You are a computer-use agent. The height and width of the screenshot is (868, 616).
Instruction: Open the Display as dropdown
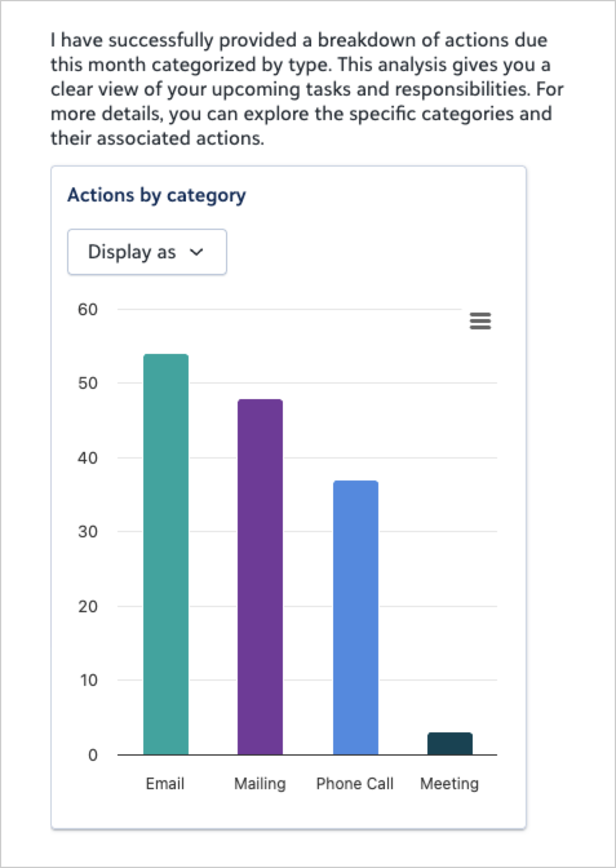(x=147, y=252)
